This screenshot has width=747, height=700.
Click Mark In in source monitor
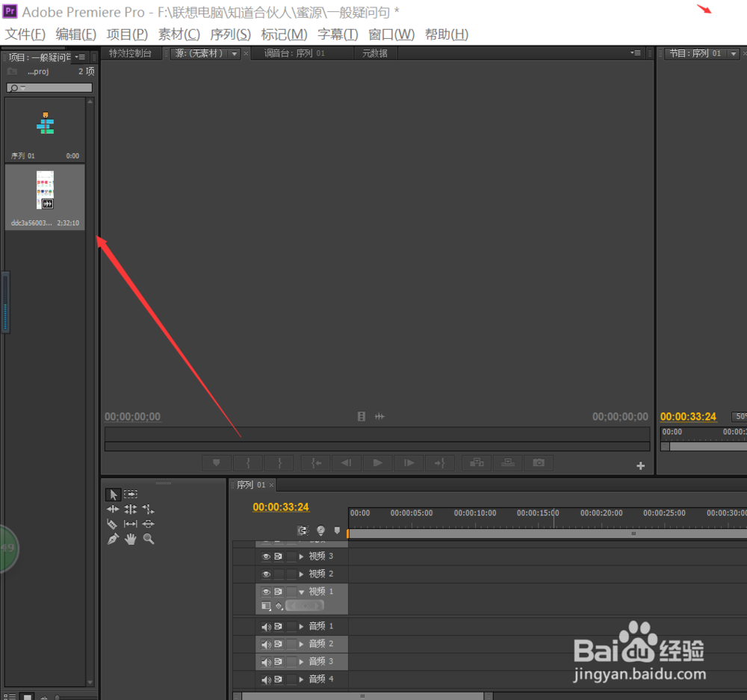tap(248, 462)
